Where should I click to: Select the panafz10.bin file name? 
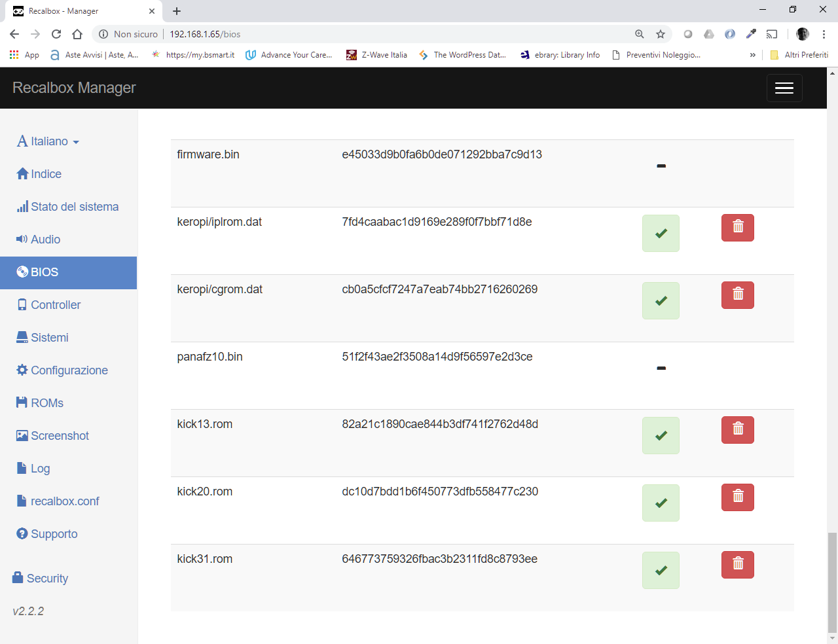(209, 357)
